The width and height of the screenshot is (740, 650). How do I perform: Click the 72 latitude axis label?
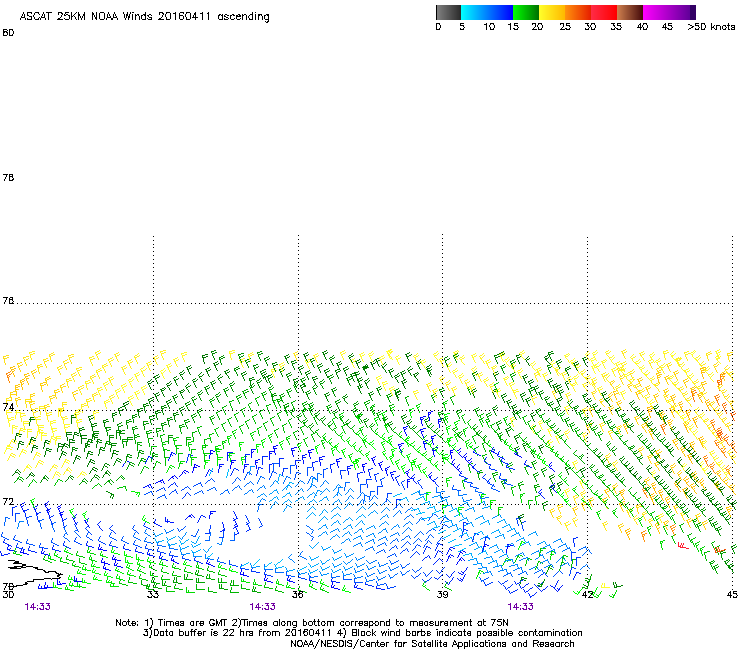pyautogui.click(x=8, y=501)
